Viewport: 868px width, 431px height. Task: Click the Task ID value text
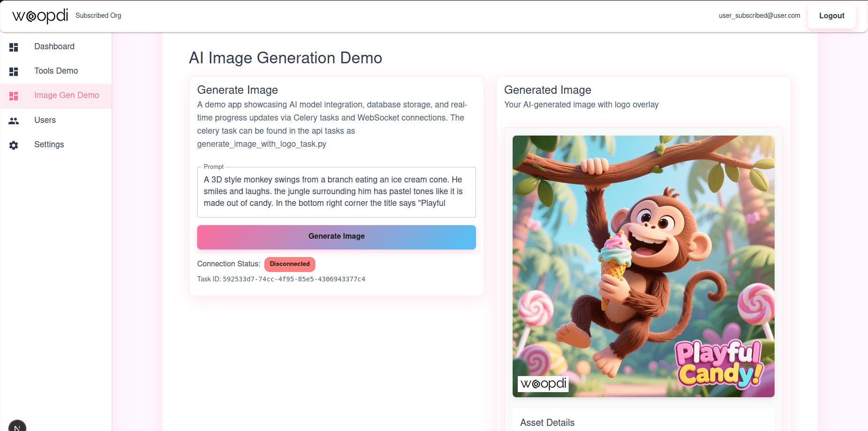(x=294, y=279)
